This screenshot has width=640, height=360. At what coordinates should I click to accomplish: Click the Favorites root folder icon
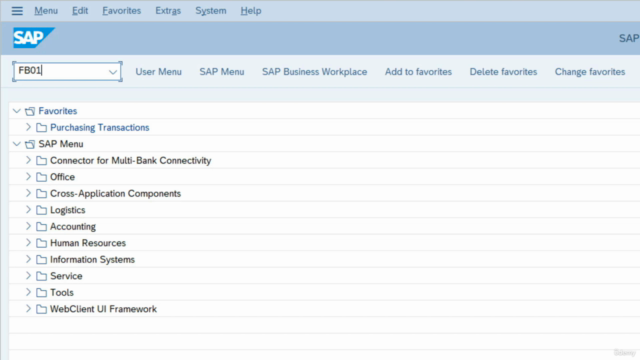tap(30, 111)
